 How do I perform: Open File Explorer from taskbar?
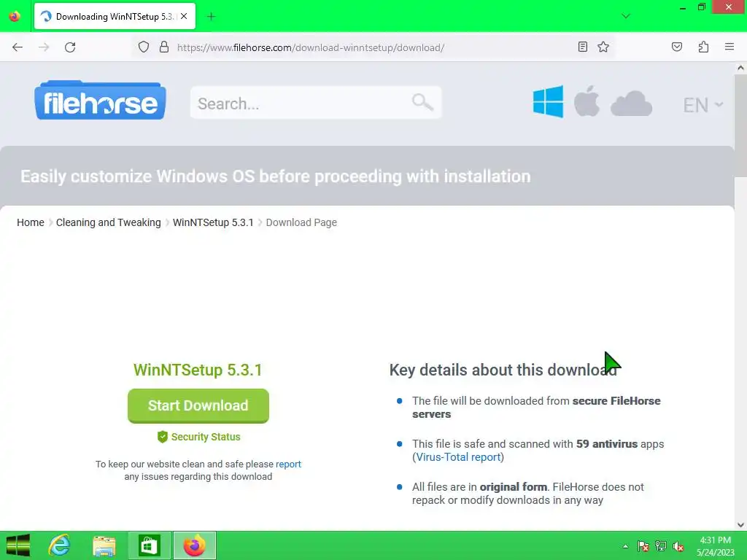coord(104,545)
